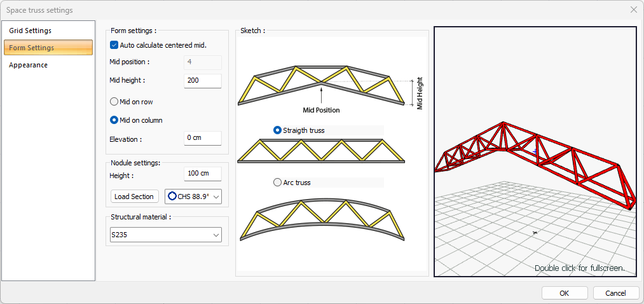The width and height of the screenshot is (644, 304).
Task: Select the Mid on row option
Action: point(114,102)
